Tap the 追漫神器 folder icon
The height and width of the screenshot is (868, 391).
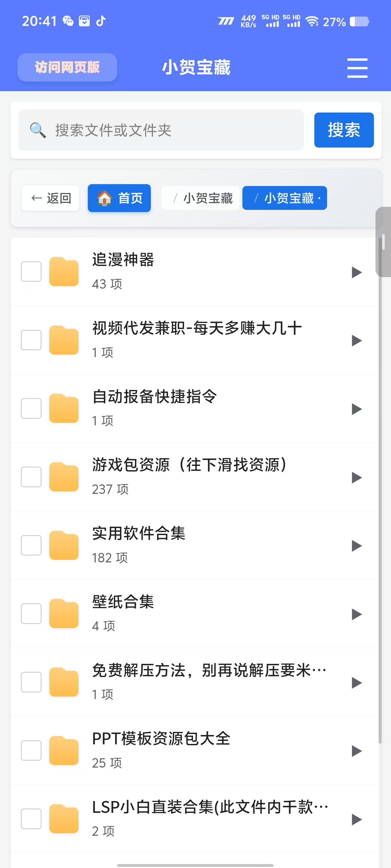click(64, 272)
